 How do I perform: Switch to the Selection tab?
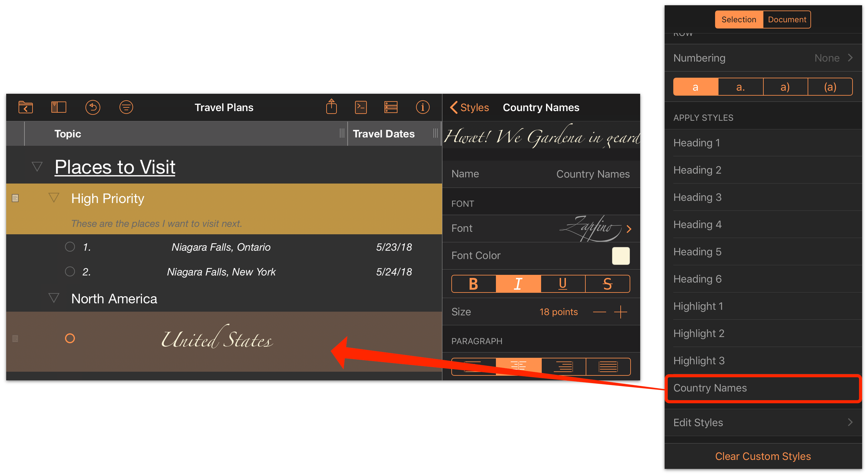point(739,19)
